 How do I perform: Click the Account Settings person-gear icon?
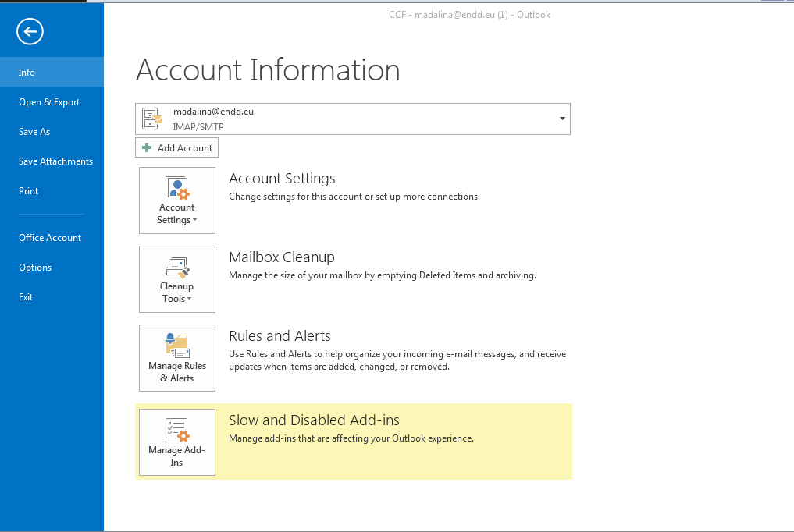(x=177, y=188)
